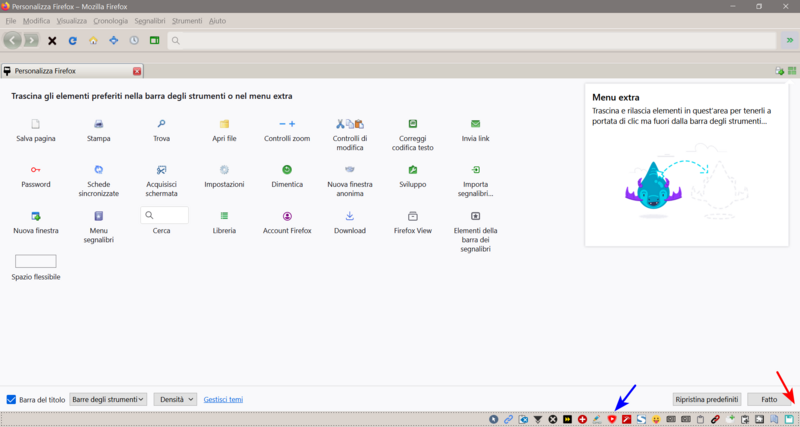
Task: Select the Importa segnalibri icon
Action: point(476,169)
